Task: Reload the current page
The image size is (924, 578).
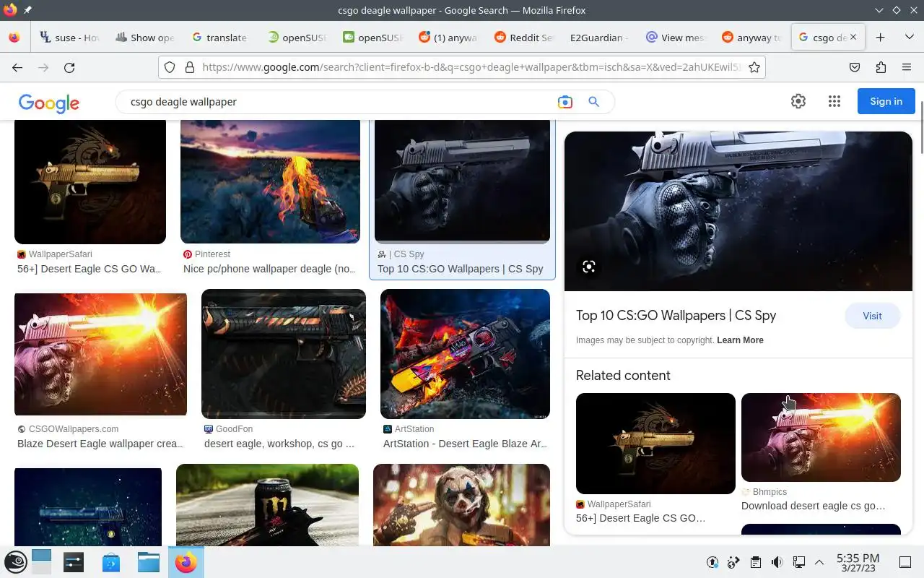Action: (x=69, y=67)
